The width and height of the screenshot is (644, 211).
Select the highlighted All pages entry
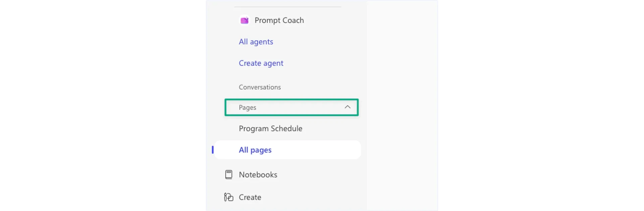tap(255, 150)
